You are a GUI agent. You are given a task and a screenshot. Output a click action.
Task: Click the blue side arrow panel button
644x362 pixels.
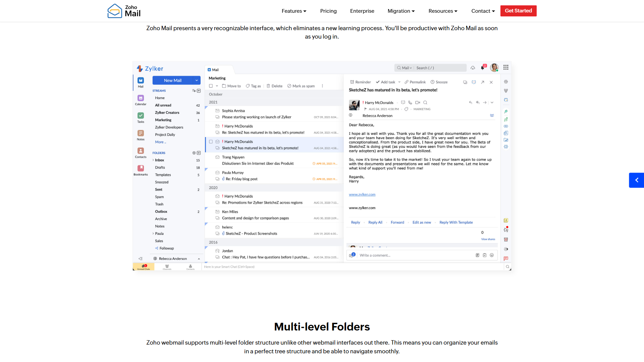636,180
